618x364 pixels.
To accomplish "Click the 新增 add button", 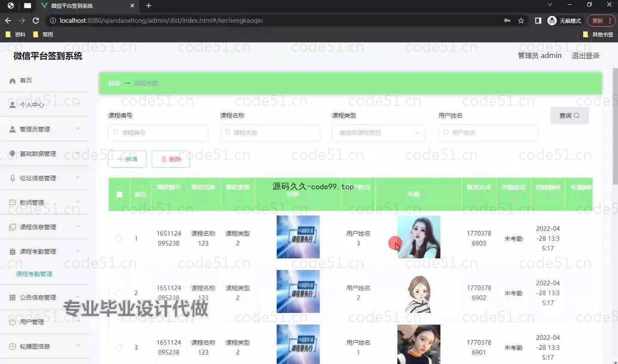I will [x=127, y=159].
